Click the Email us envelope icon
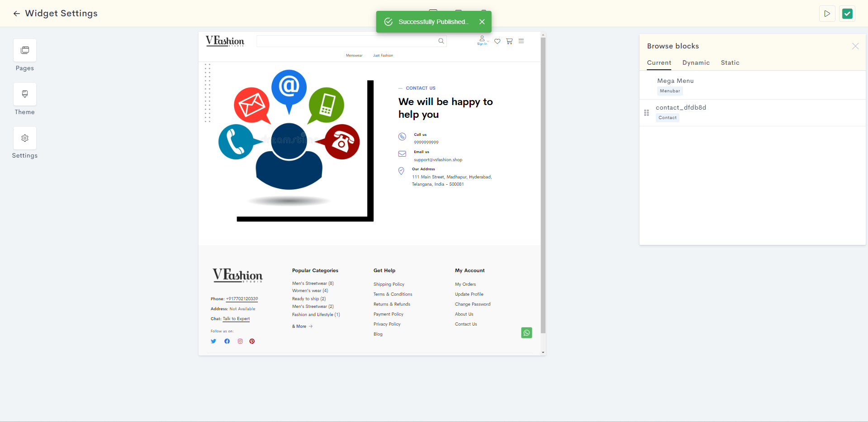Screen dimensions: 868x422 tap(402, 154)
